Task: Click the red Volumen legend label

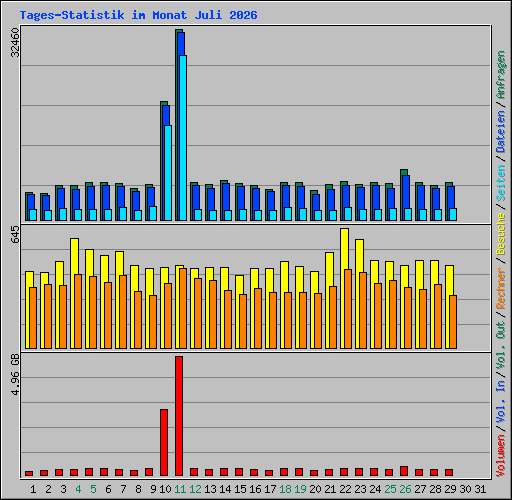Action: click(501, 456)
